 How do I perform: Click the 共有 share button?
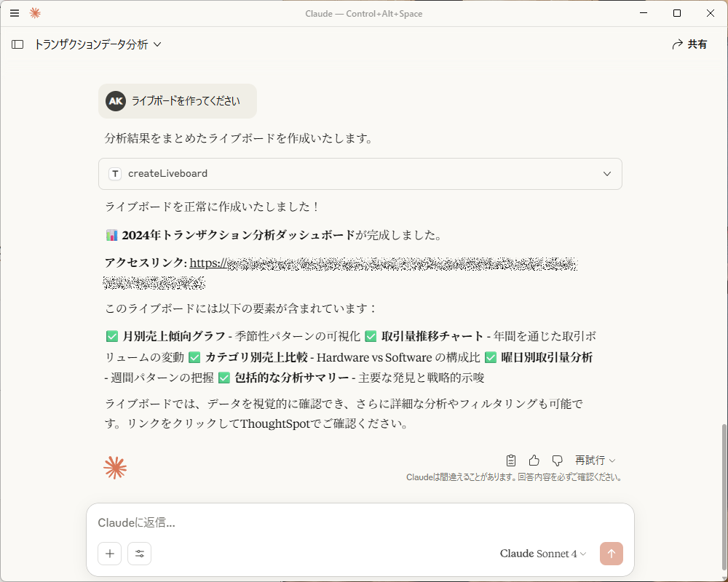coord(689,44)
